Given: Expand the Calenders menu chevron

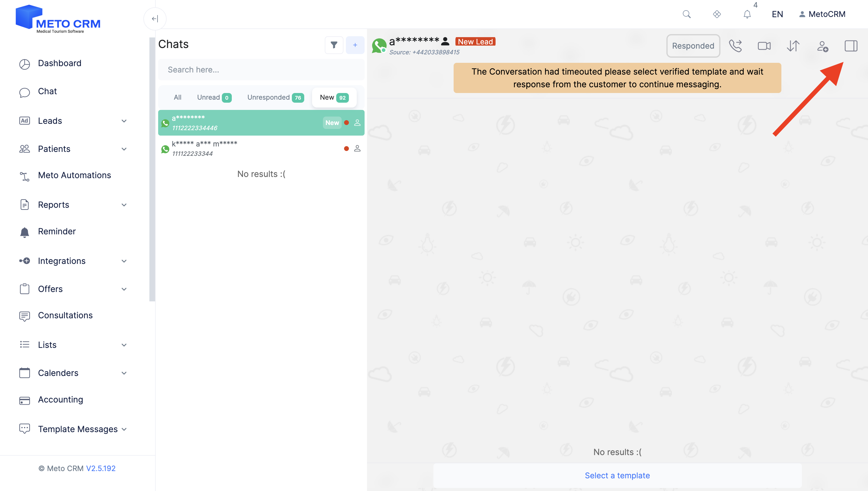Looking at the screenshot, I should coord(124,373).
